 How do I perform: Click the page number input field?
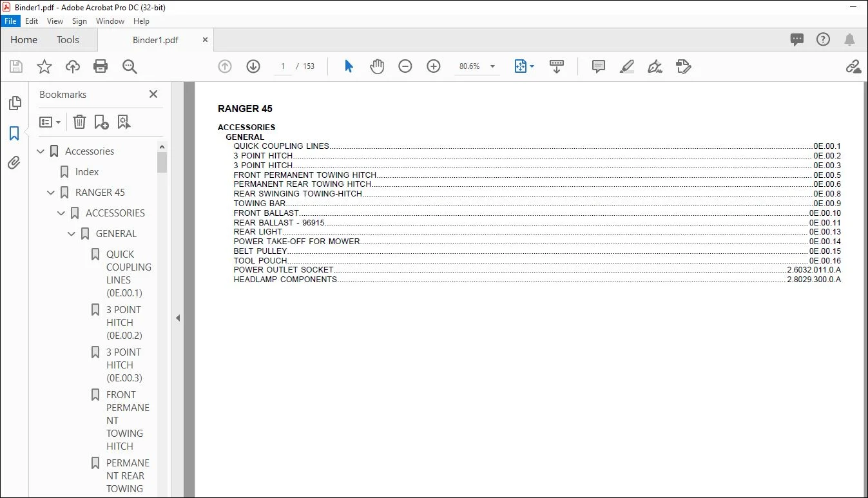282,66
